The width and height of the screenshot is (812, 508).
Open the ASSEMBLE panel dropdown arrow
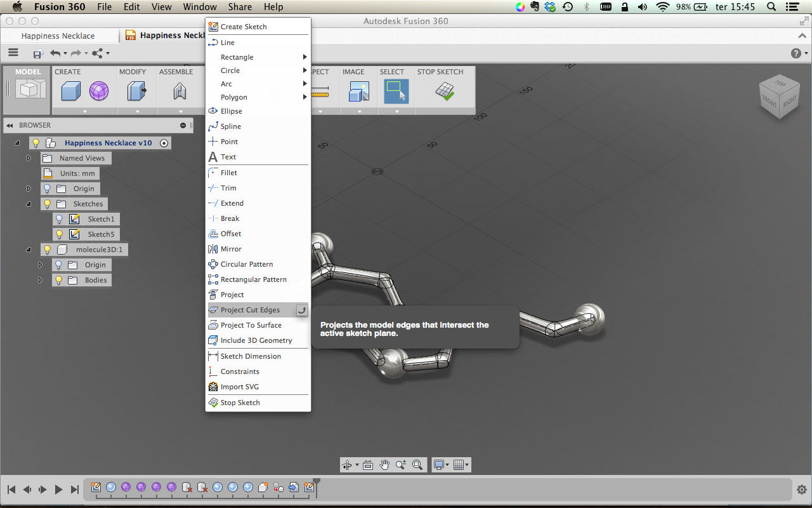tap(180, 111)
